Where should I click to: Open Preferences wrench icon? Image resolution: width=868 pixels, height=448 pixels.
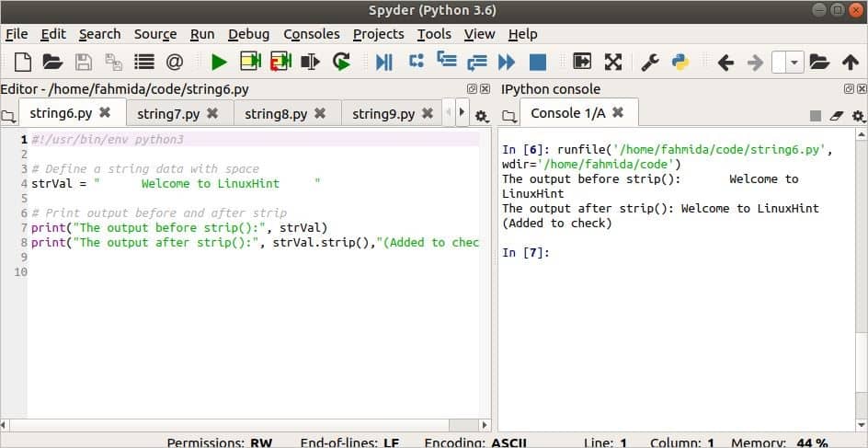click(x=650, y=62)
